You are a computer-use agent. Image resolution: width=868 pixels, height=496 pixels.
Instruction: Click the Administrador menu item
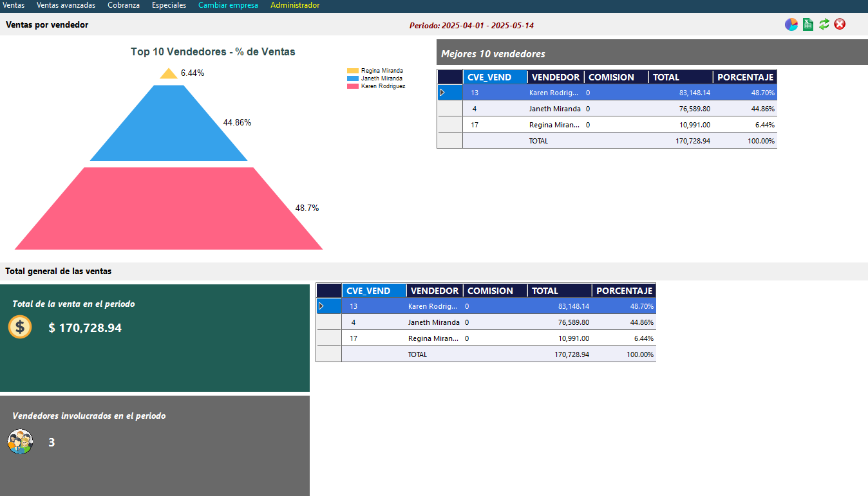click(295, 5)
